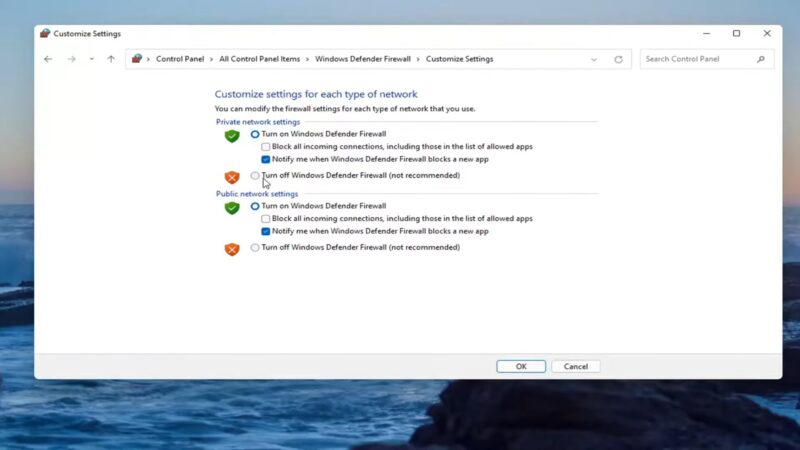Turn on firewall for private network
Screen dimensions: 800x450
(255, 134)
